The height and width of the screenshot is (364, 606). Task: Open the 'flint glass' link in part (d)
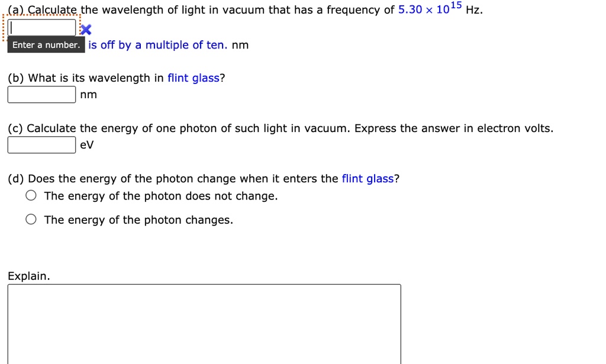pos(368,178)
